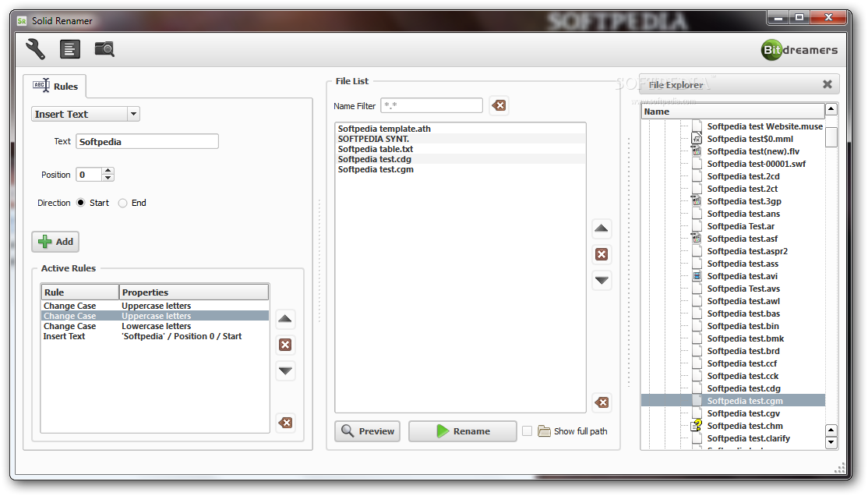Click the folder icon beside Show full path

(544, 431)
